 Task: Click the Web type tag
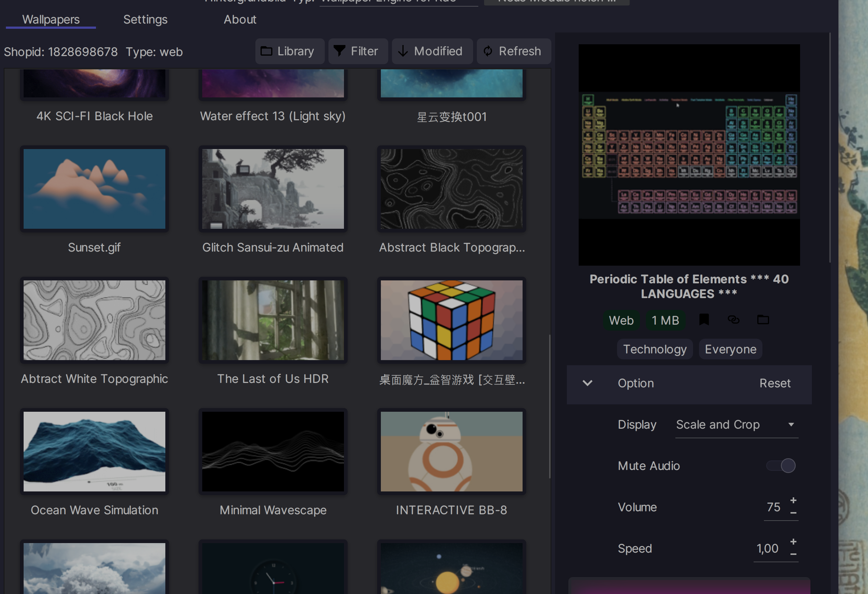click(x=621, y=320)
